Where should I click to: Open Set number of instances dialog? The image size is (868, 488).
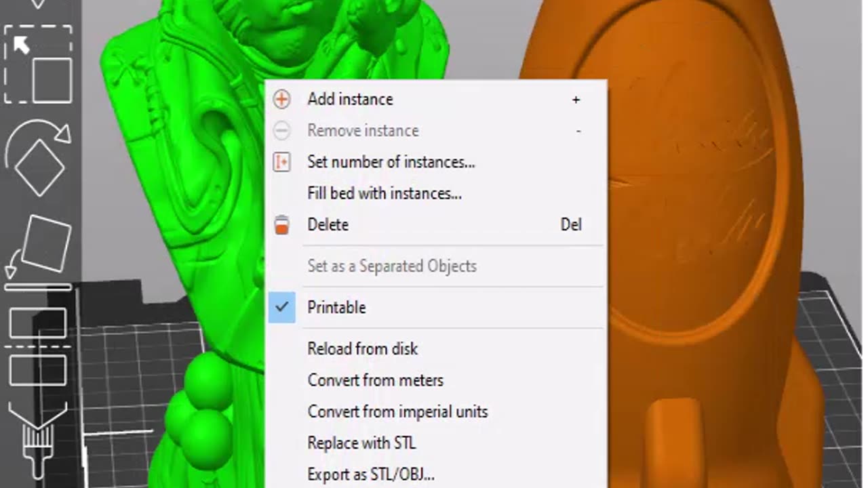coord(435,162)
